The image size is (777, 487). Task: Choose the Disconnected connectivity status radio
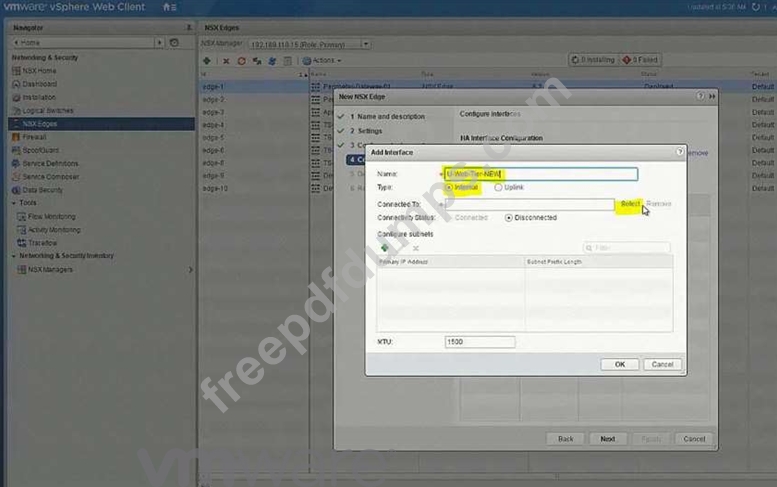pos(508,218)
